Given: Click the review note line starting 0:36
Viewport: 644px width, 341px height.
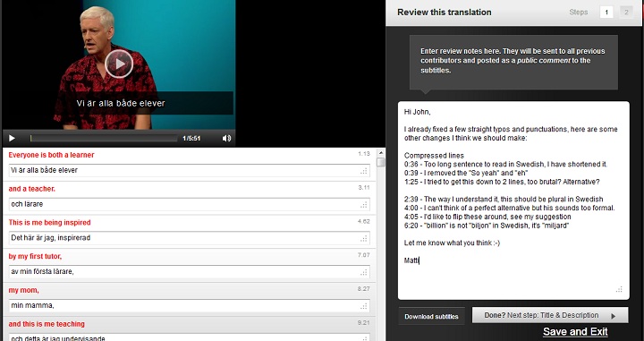Looking at the screenshot, I should (x=505, y=165).
